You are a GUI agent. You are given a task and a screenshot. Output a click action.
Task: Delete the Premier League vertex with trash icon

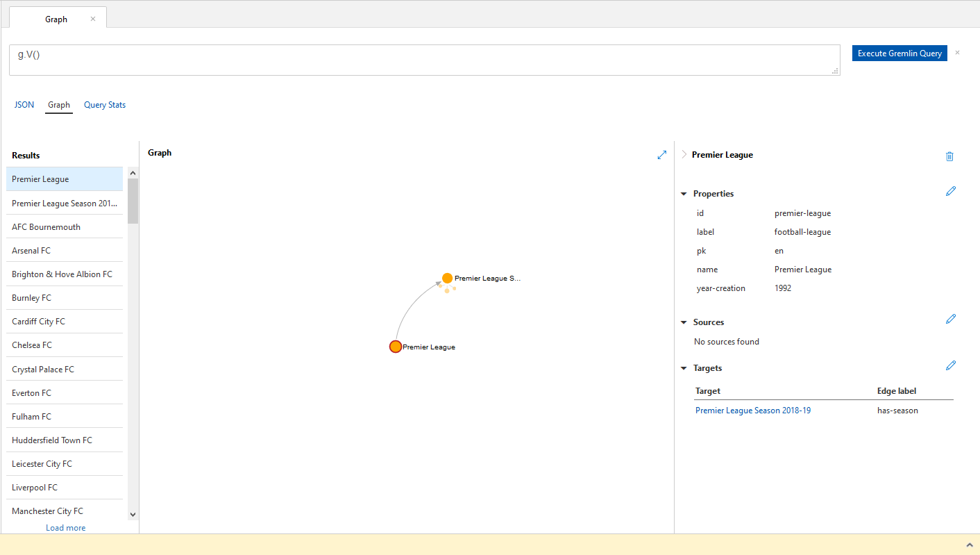pyautogui.click(x=949, y=156)
